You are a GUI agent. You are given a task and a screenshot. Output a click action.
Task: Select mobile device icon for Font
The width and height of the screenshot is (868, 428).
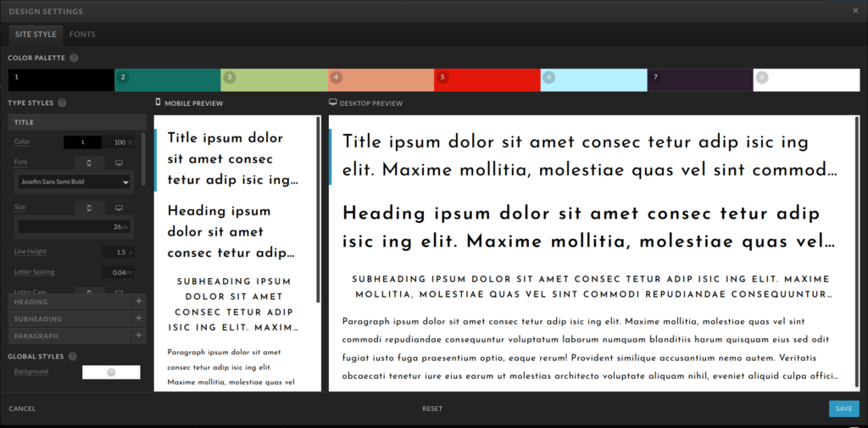tap(89, 164)
